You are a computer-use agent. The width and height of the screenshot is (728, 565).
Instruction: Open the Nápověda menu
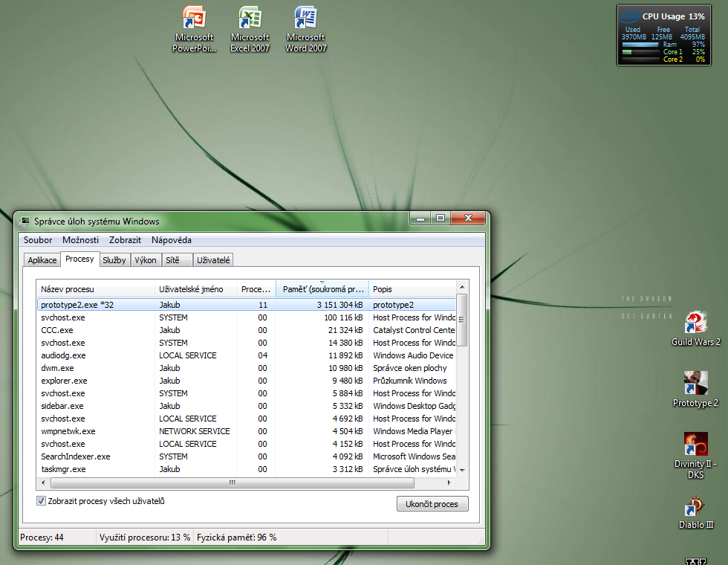[x=172, y=240]
